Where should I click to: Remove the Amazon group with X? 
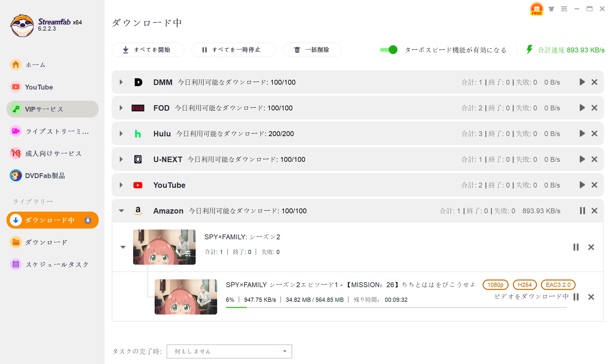(594, 211)
